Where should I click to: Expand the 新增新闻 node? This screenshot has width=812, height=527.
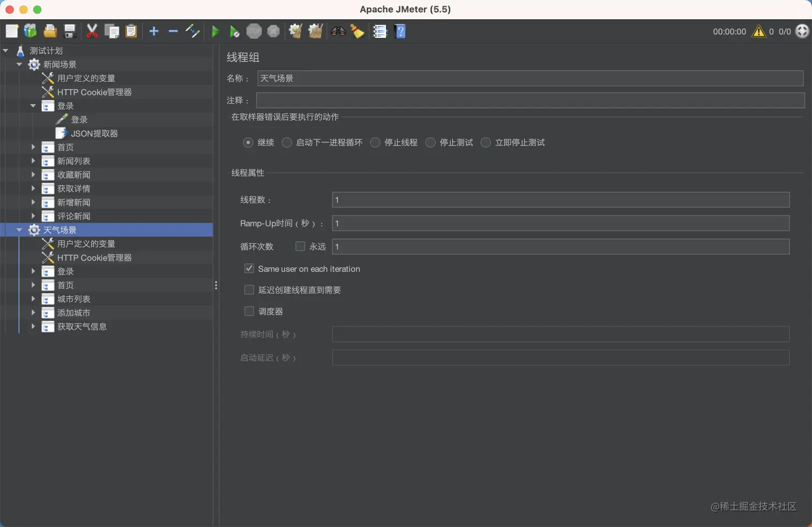click(33, 202)
